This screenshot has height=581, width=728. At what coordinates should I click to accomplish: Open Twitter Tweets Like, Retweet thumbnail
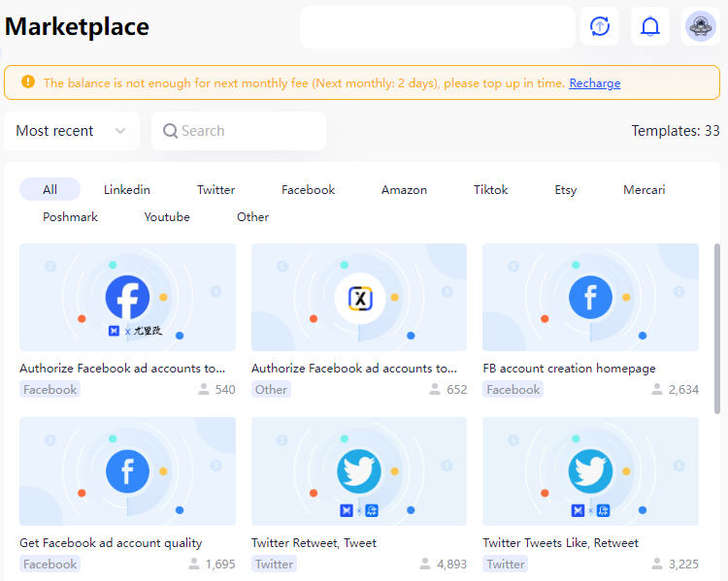pyautogui.click(x=590, y=471)
